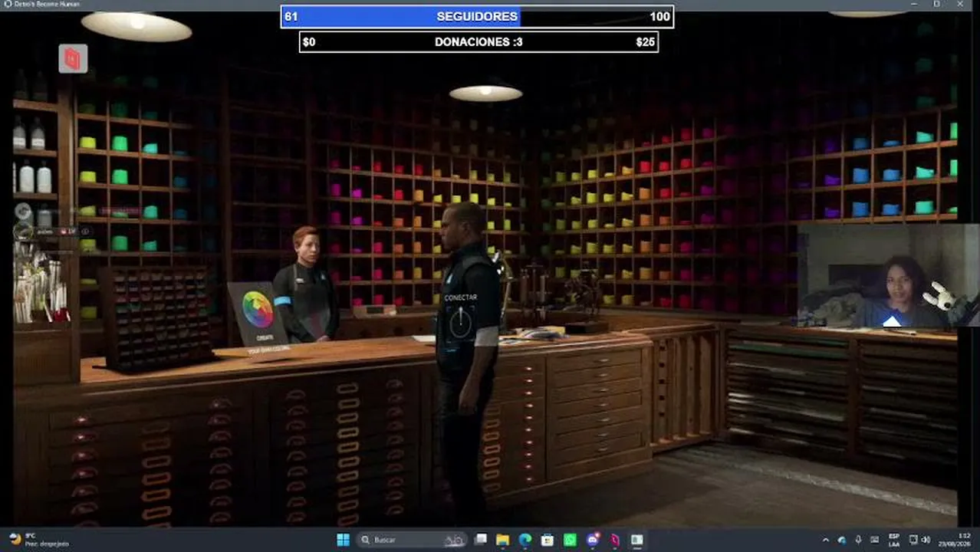Click the SEGUIDORES follower progress bar

coord(477,16)
